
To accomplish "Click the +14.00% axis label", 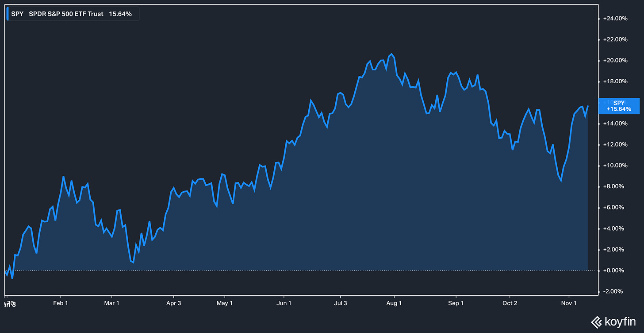I will click(615, 124).
